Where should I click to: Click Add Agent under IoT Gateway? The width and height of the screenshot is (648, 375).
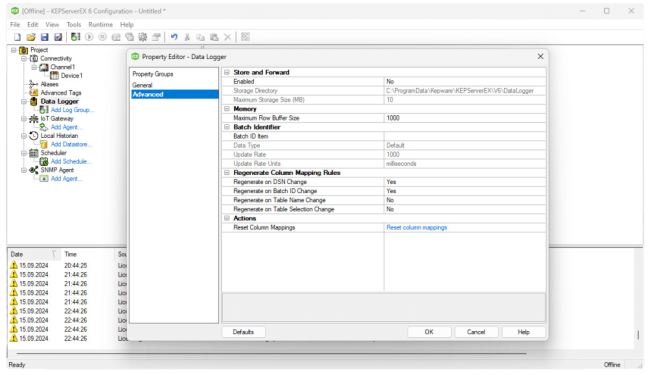point(67,127)
